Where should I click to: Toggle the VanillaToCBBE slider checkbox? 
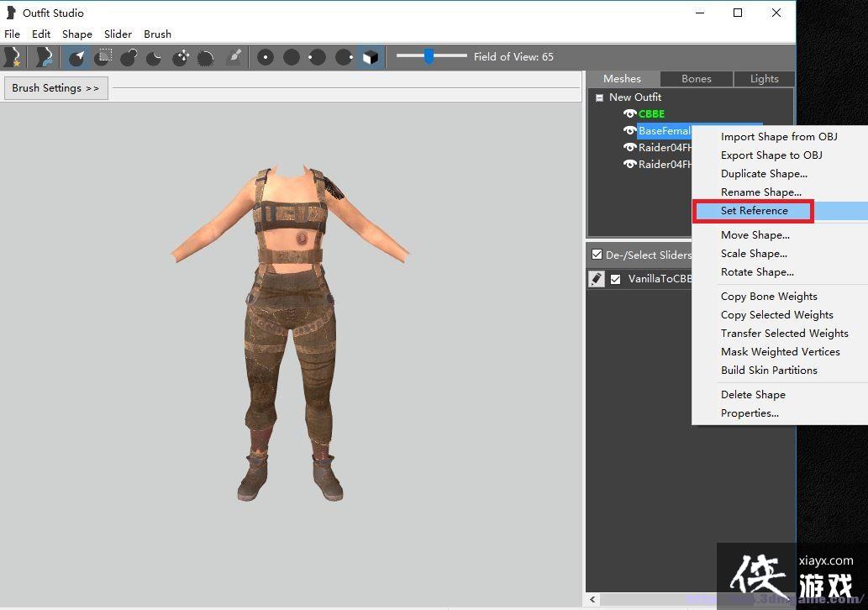pyautogui.click(x=616, y=279)
